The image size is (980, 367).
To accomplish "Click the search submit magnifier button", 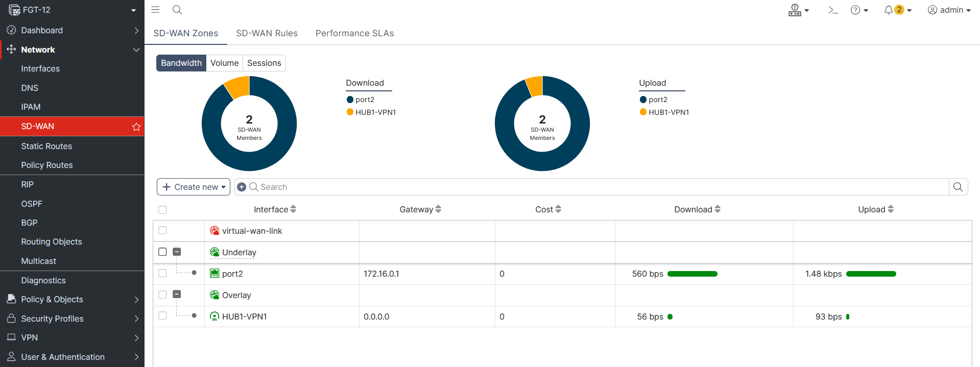I will (958, 187).
